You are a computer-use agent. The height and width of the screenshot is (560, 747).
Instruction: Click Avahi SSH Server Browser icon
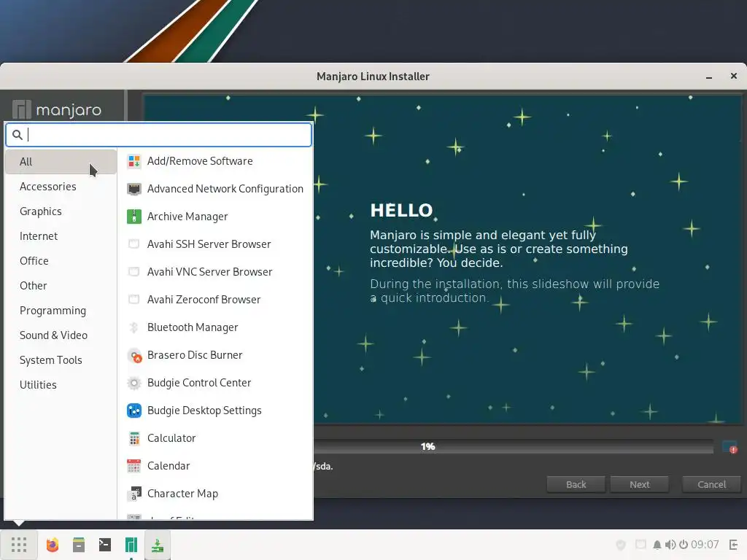[x=134, y=244]
